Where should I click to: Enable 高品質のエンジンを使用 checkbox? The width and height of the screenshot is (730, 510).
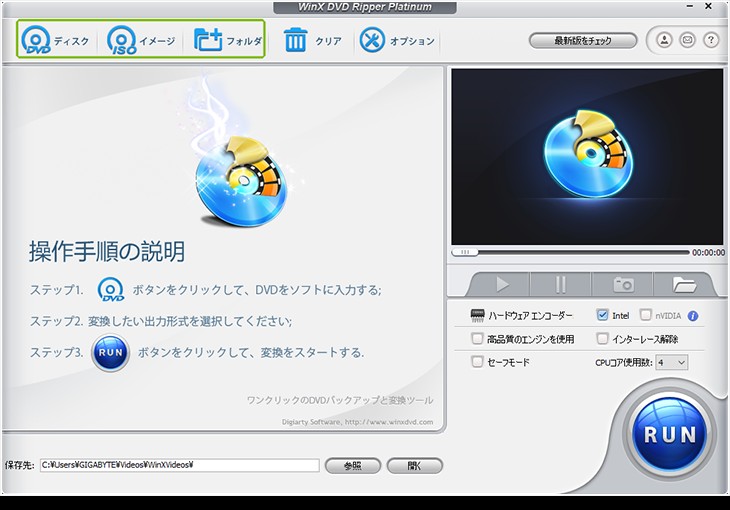477,339
